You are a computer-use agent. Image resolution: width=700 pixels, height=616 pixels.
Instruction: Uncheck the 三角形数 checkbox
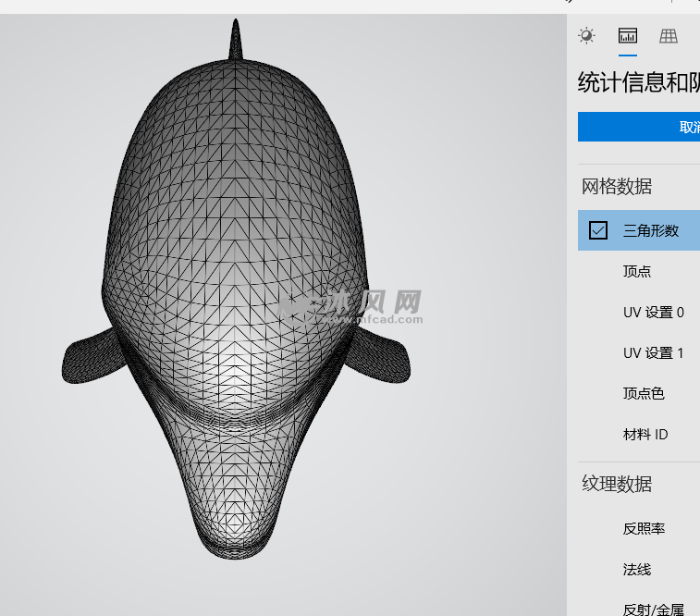598,230
